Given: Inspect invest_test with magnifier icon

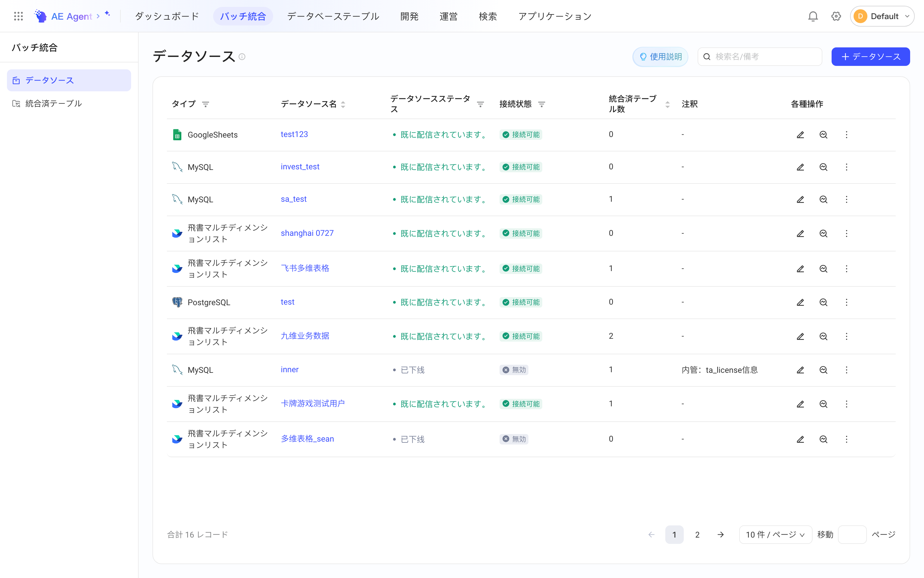Looking at the screenshot, I should [x=823, y=167].
